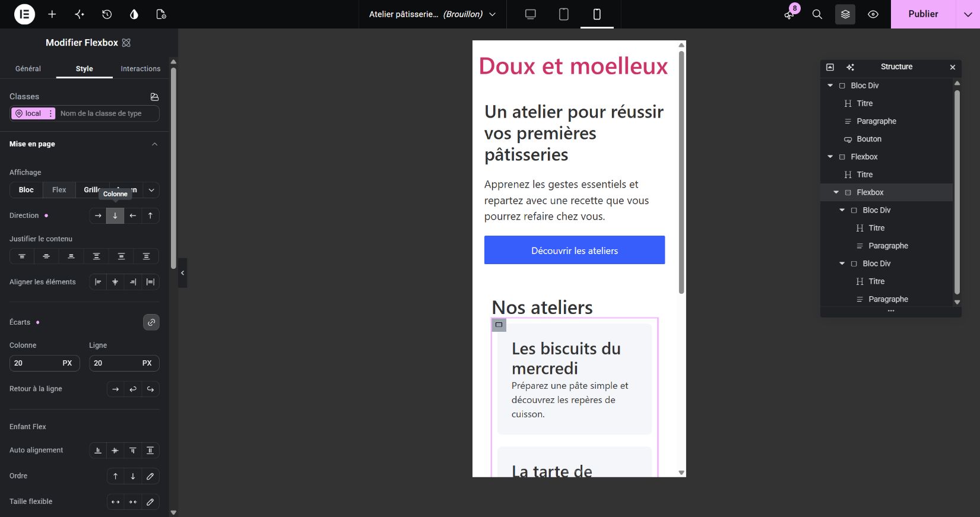Open the notifications icon with badge 8
Image resolution: width=980 pixels, height=517 pixels.
point(789,14)
